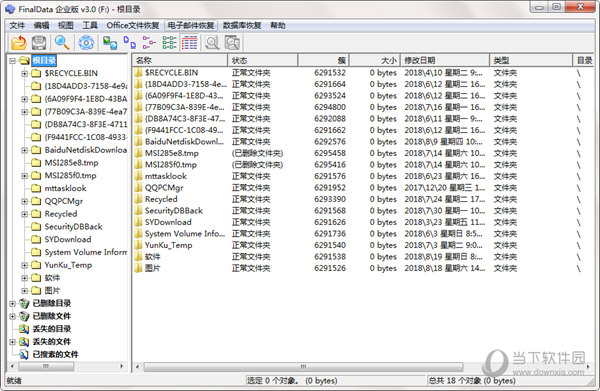Open the 工具 menu
The height and width of the screenshot is (391, 600).
(90, 25)
